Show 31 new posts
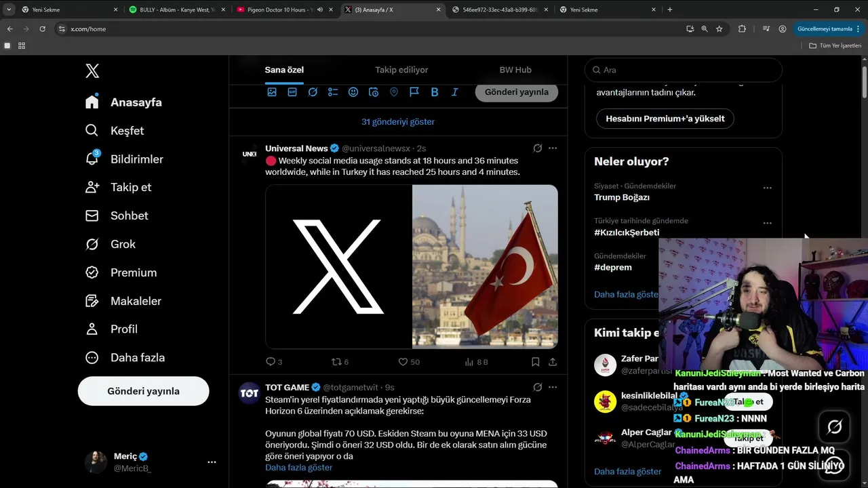 pyautogui.click(x=398, y=122)
